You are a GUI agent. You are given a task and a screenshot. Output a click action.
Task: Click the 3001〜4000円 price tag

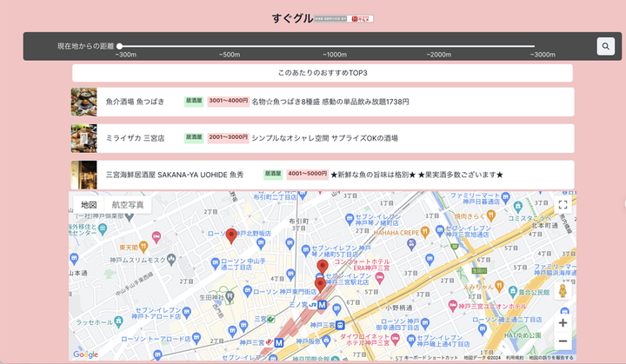(229, 101)
